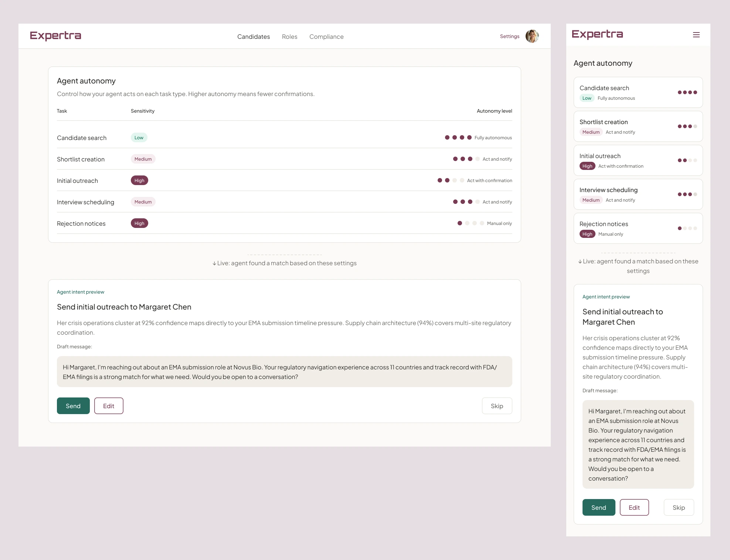Open the Candidates nav tab
The width and height of the screenshot is (730, 560).
[x=254, y=37]
